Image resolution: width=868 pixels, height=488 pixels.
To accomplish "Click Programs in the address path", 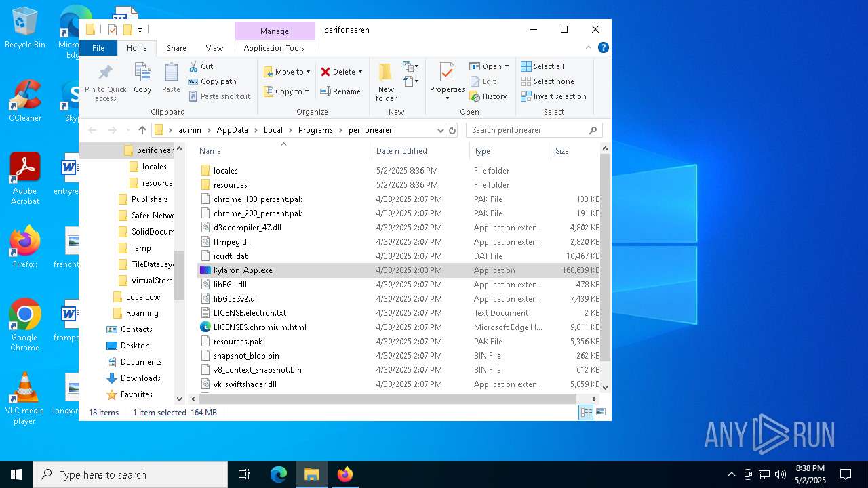I will click(315, 130).
